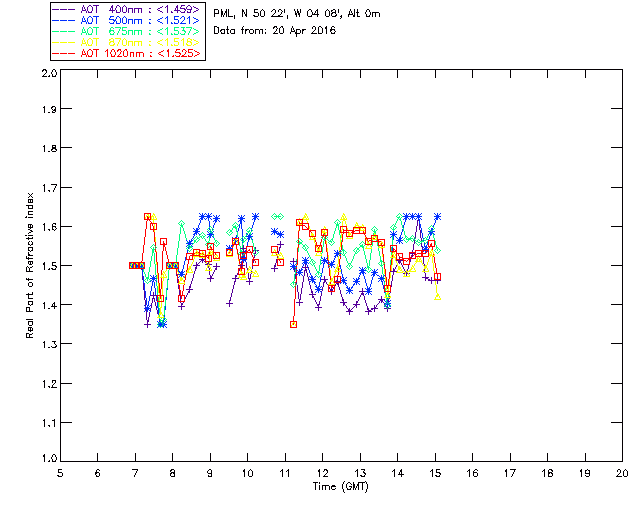
Task: Click the y-axis tick label 1.3
Action: (49, 344)
